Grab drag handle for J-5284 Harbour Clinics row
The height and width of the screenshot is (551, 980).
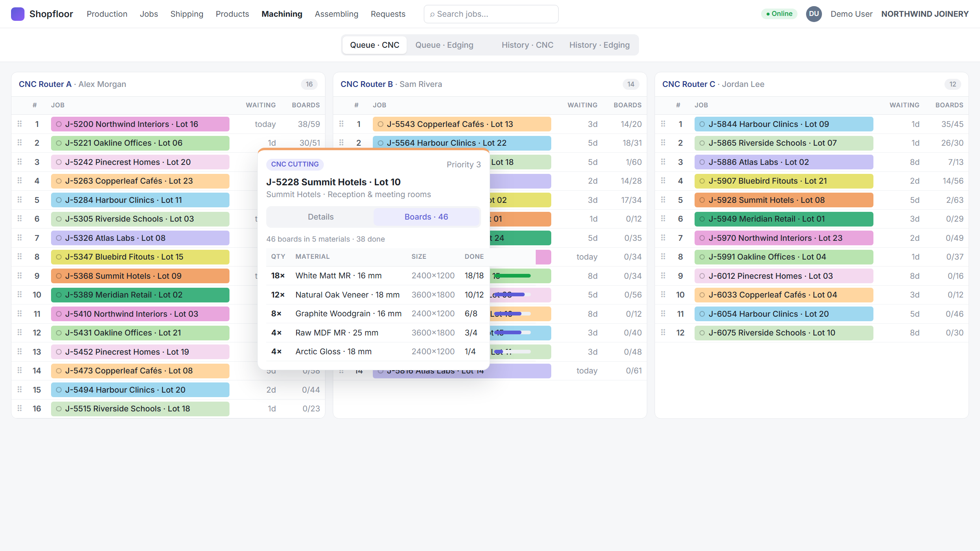click(x=20, y=200)
